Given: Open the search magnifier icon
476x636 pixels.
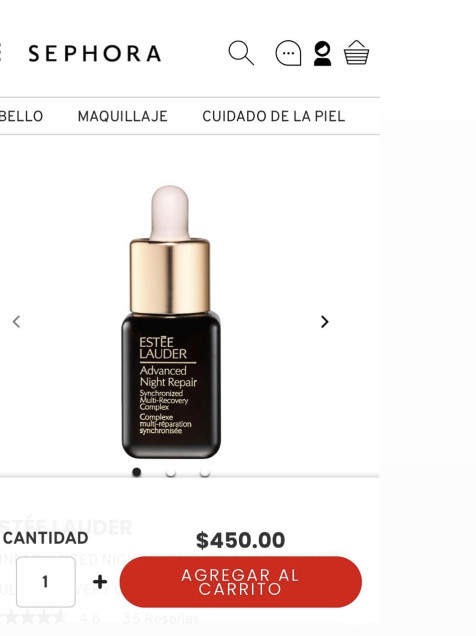Looking at the screenshot, I should point(241,53).
